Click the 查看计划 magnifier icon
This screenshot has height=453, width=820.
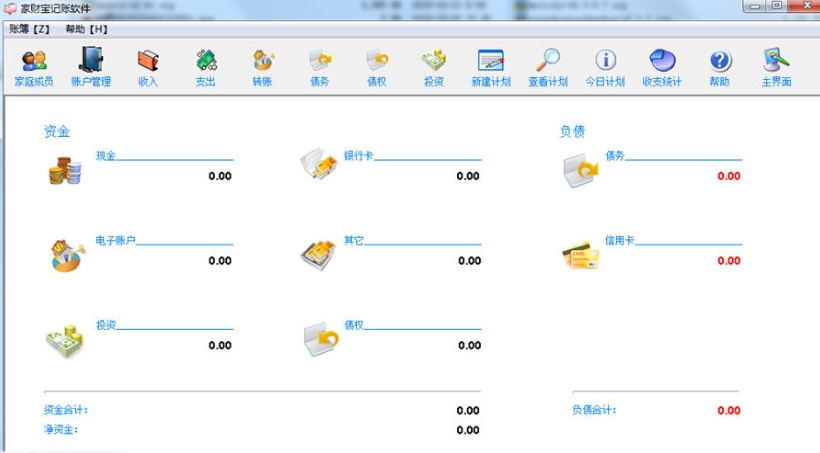[x=547, y=67]
